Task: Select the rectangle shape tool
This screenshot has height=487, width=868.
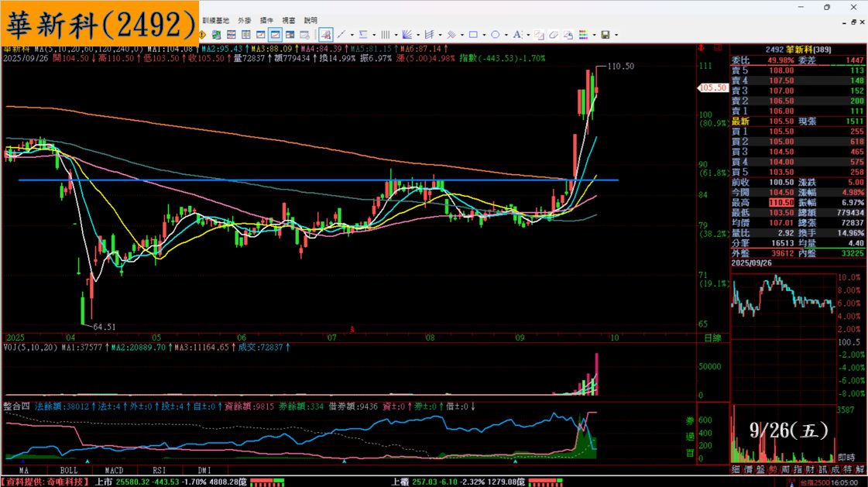Action: [x=473, y=35]
